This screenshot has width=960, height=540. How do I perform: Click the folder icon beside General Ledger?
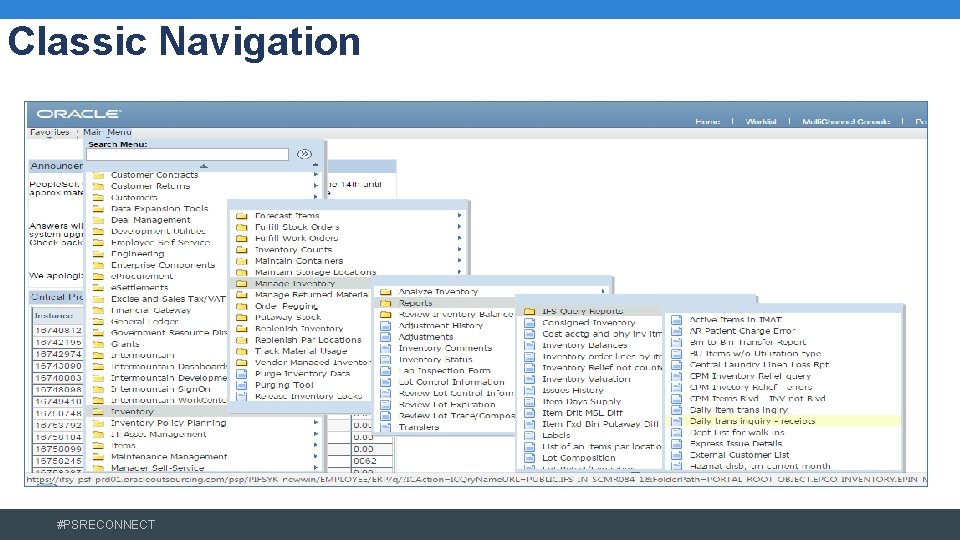(98, 321)
